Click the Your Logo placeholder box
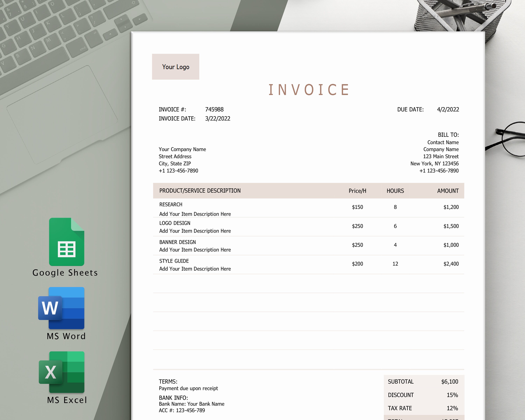 pos(176,67)
